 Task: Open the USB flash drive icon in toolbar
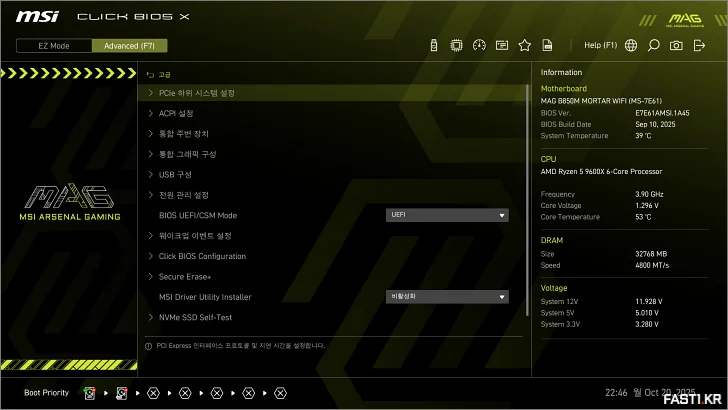pos(434,46)
